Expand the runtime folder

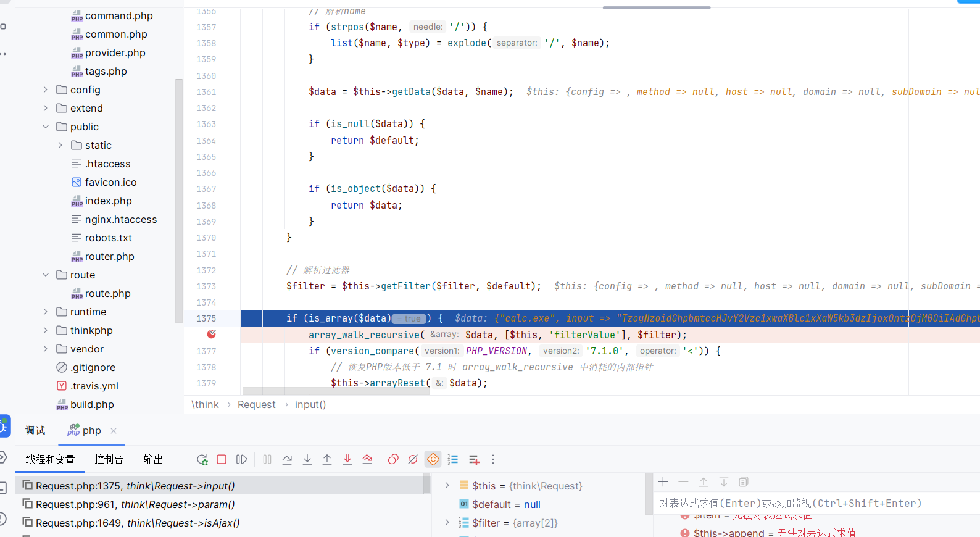pyautogui.click(x=45, y=312)
